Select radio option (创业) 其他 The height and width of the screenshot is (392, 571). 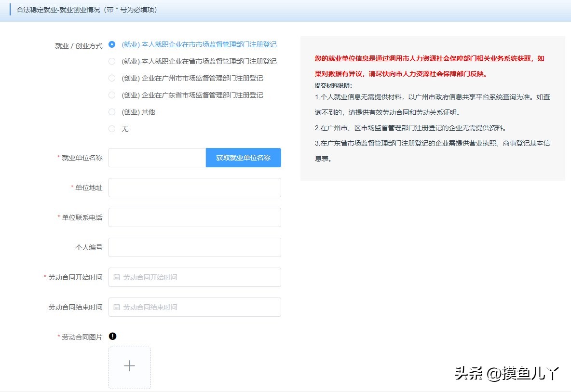pos(112,112)
